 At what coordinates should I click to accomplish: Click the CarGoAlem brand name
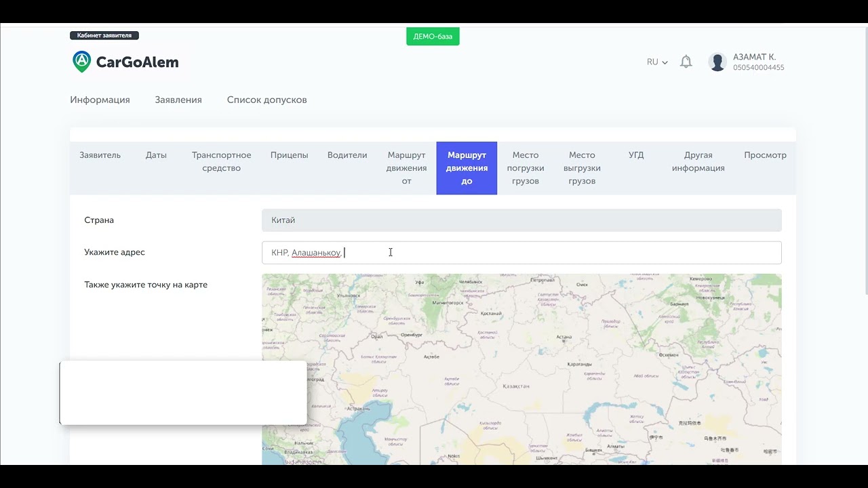click(x=137, y=62)
